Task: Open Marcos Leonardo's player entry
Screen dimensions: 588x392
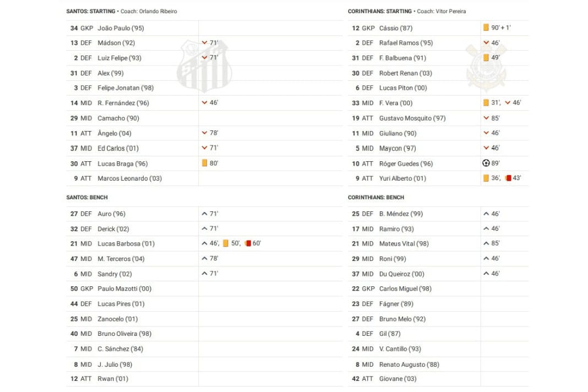Action: pos(129,178)
